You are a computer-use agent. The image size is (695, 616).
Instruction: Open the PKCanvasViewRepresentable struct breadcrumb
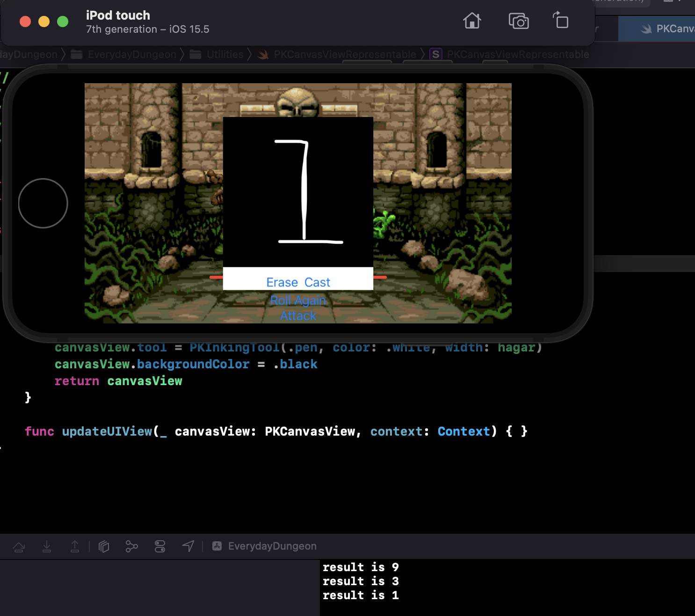(509, 55)
